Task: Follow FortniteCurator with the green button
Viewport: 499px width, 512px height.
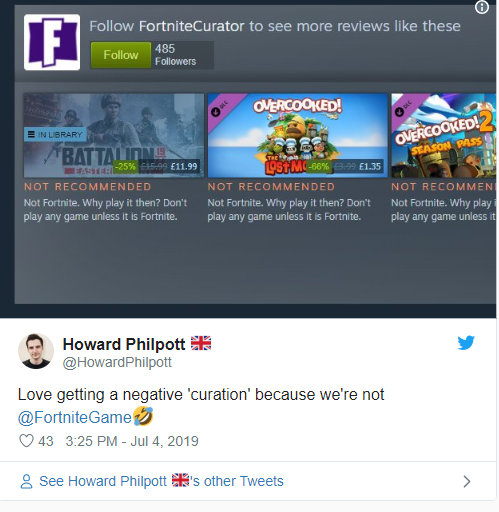Action: [121, 55]
